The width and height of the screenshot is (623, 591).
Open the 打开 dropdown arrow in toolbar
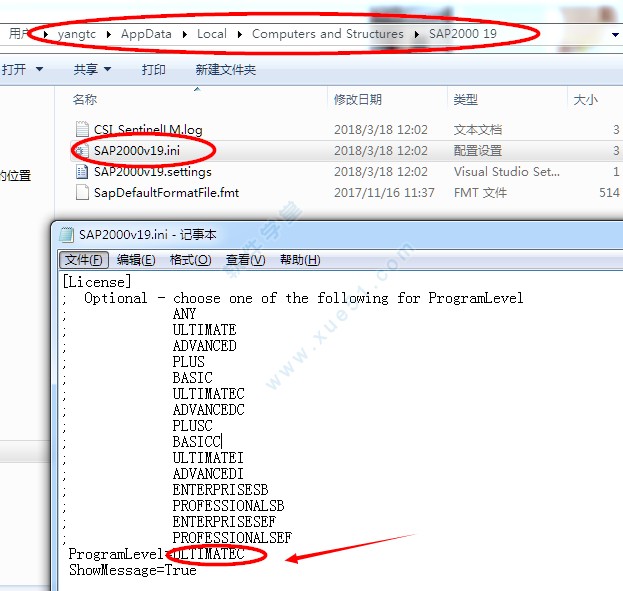(x=40, y=70)
